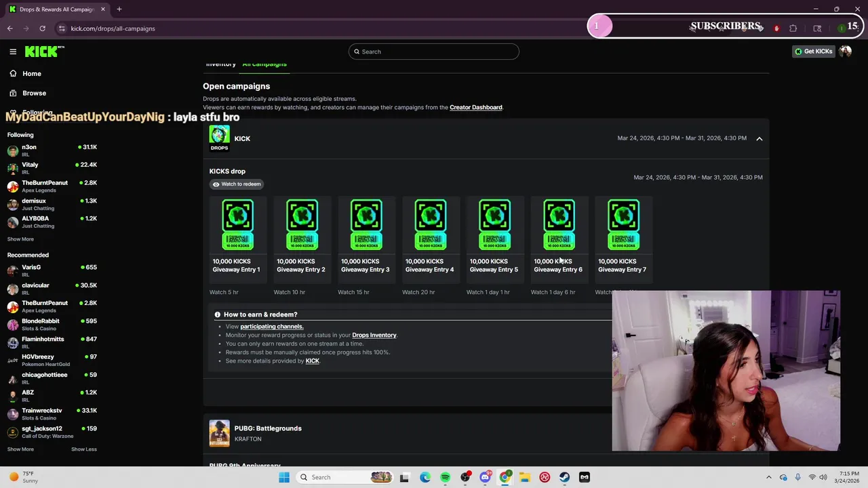Open Steam from the taskbar
This screenshot has height=488, width=868.
click(564, 477)
